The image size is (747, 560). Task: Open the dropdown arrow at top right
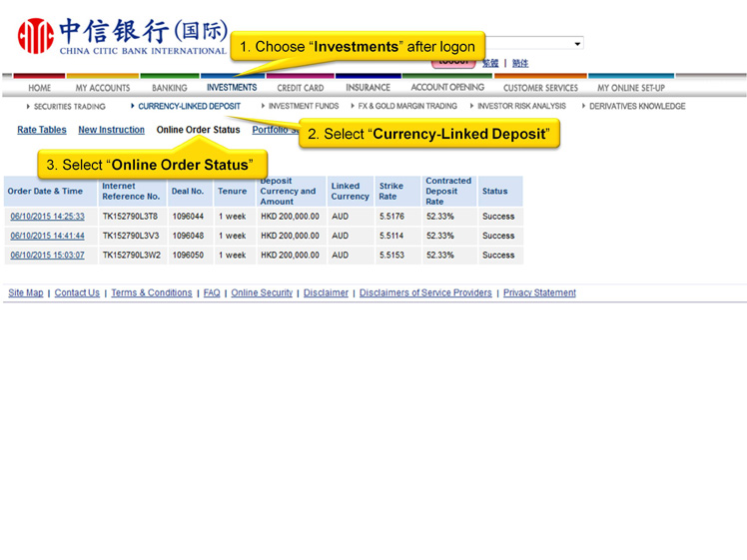pos(577,44)
